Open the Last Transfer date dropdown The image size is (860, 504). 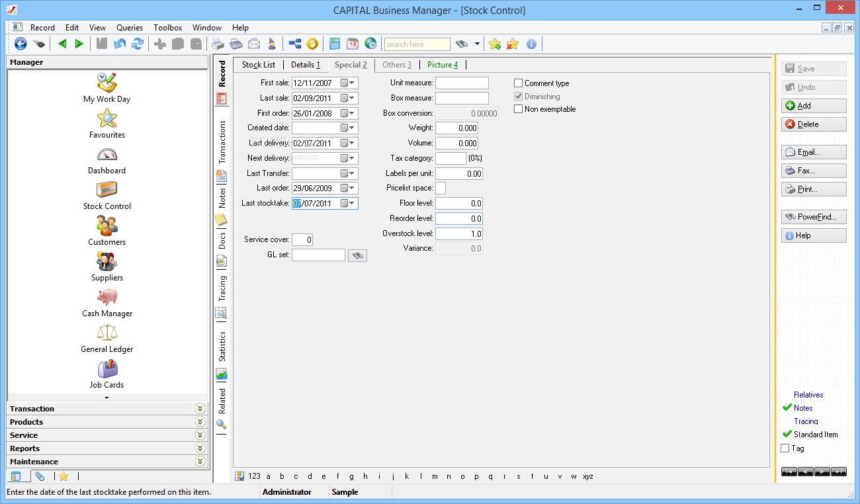click(353, 173)
